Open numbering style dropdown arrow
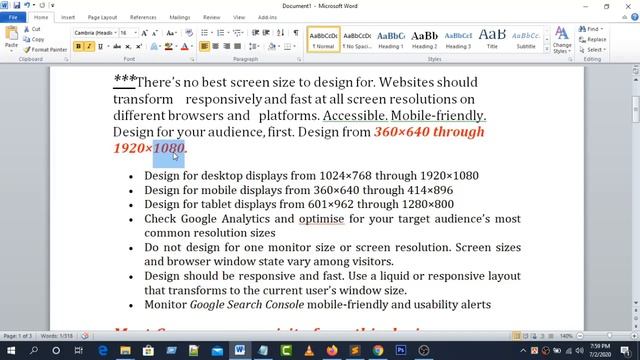This screenshot has width=640, height=360. tap(228, 33)
